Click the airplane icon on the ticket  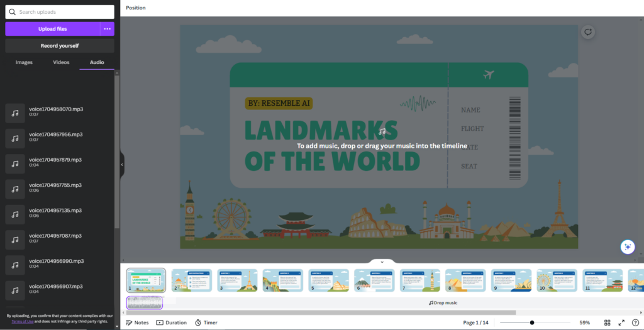488,75
